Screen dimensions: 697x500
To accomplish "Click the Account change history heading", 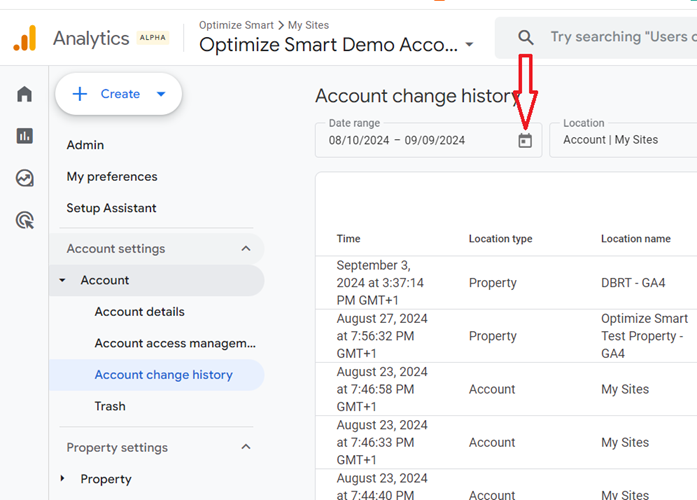I will coord(416,96).
